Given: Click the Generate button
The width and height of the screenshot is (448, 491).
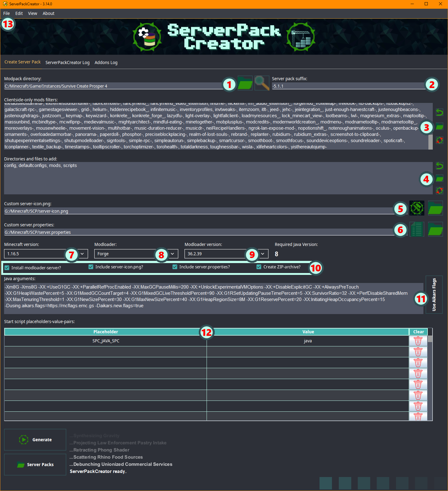Looking at the screenshot, I should (35, 440).
